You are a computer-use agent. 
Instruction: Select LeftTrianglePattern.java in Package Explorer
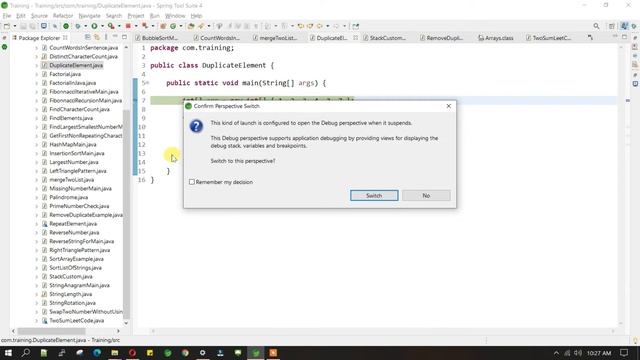point(78,171)
